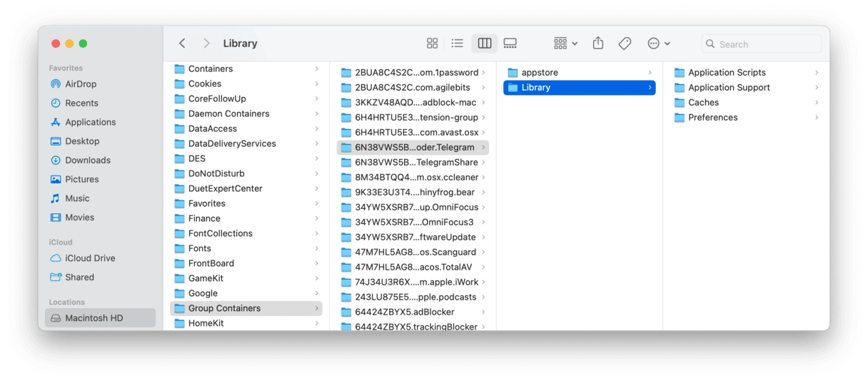Image resolution: width=868 pixels, height=381 pixels.
Task: Click the Share toolbar icon
Action: [x=598, y=44]
